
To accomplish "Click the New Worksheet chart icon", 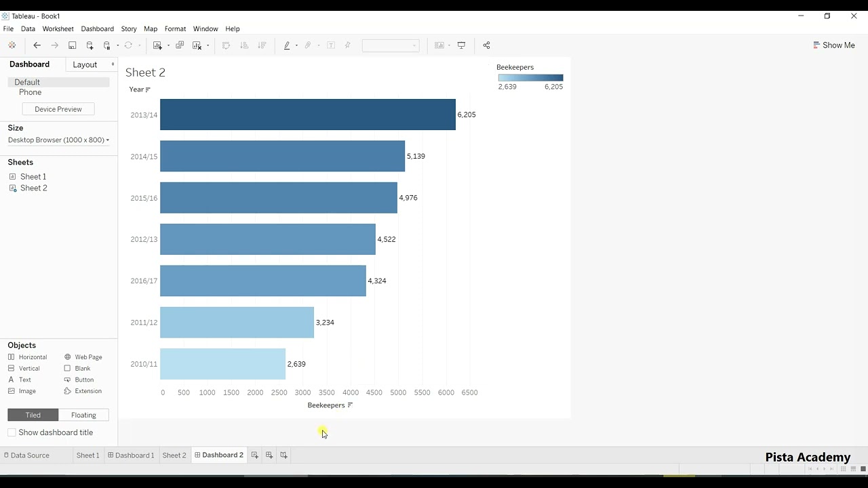I will click(157, 45).
